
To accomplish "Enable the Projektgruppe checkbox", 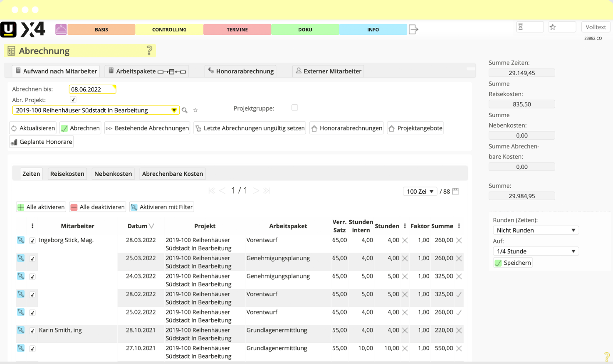I will (295, 108).
